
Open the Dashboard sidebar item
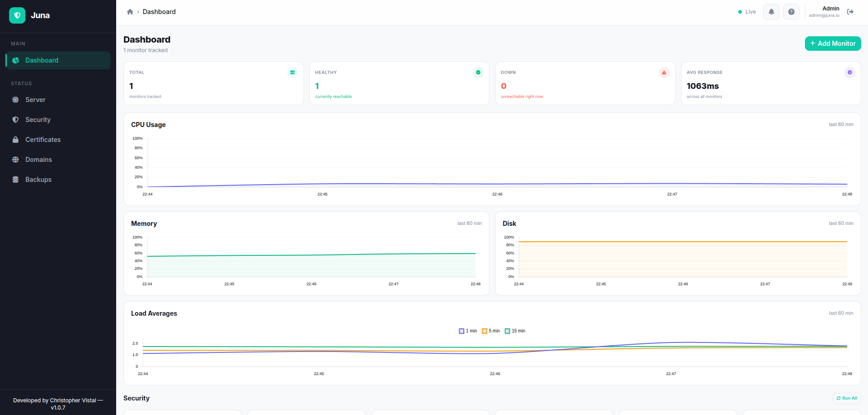tap(58, 60)
